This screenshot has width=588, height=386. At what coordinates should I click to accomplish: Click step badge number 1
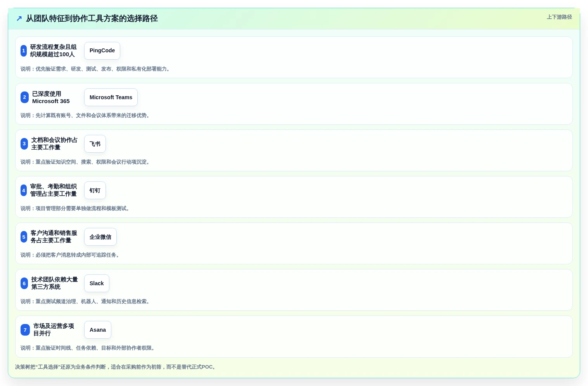click(x=24, y=51)
